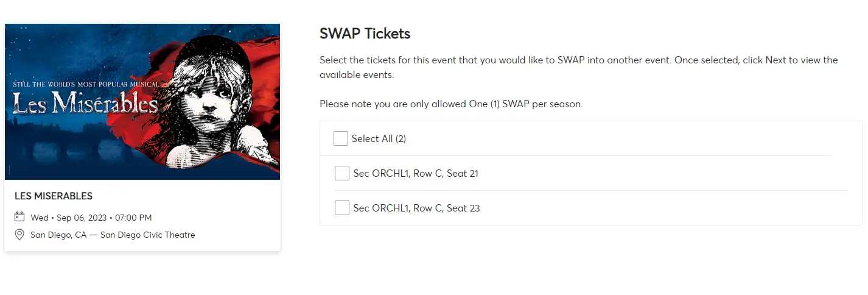Tick the checkbox for Seat 21
This screenshot has height=295, width=868.
click(342, 173)
